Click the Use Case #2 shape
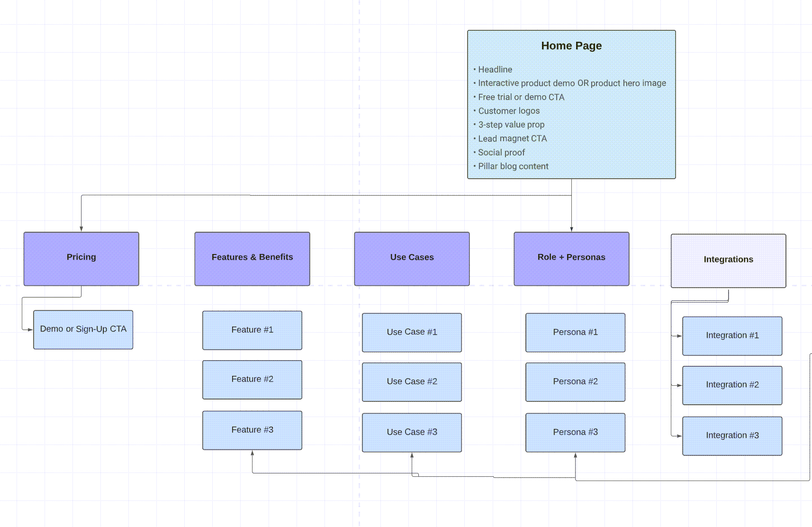This screenshot has width=812, height=527. click(x=411, y=382)
